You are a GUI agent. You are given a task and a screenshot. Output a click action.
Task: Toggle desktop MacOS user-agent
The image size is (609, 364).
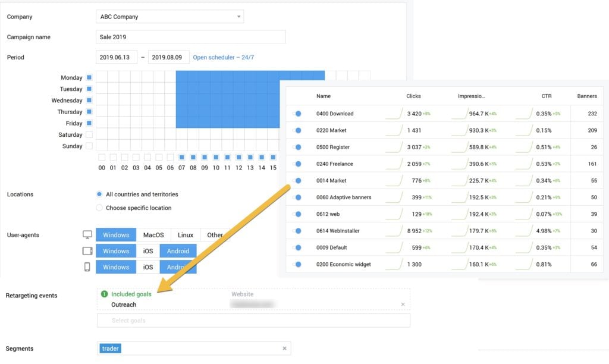[153, 235]
